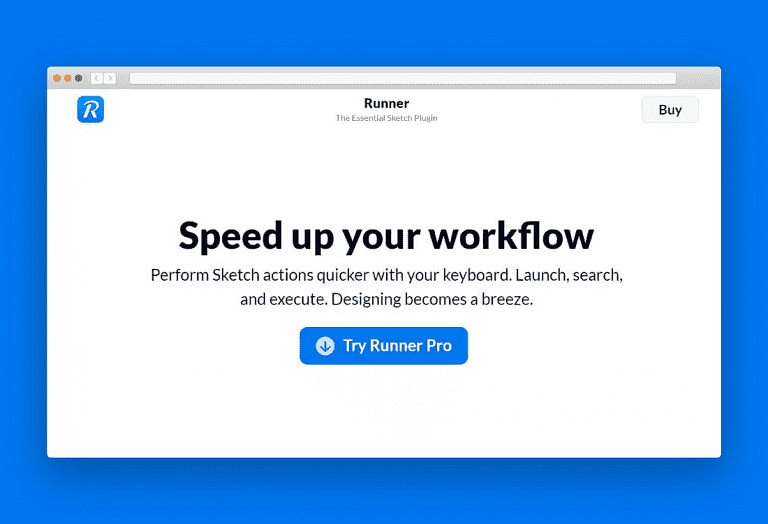Click the Try Runner Pro button label
The width and height of the screenshot is (768, 524).
click(397, 346)
